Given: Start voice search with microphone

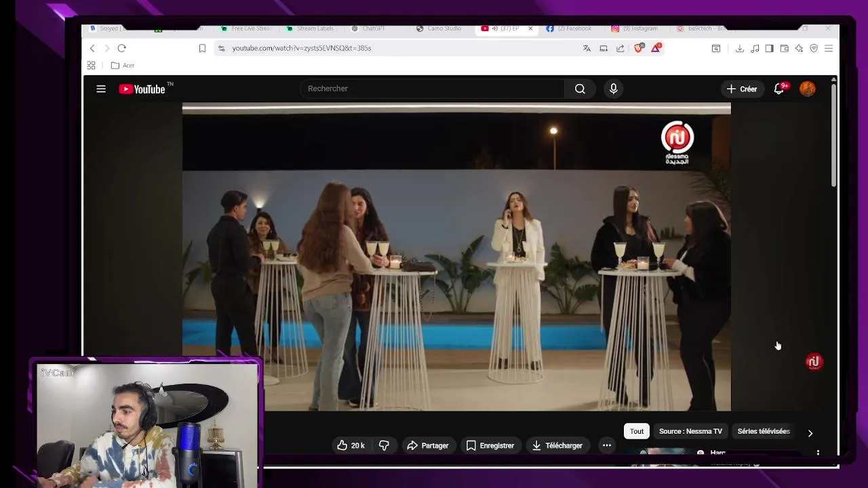Looking at the screenshot, I should [x=613, y=89].
